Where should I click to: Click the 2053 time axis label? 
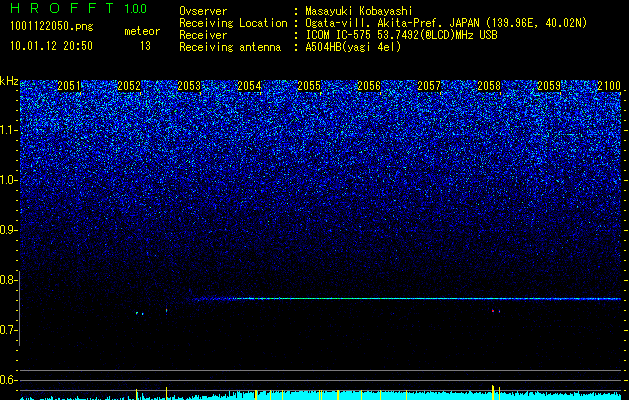coord(189,86)
